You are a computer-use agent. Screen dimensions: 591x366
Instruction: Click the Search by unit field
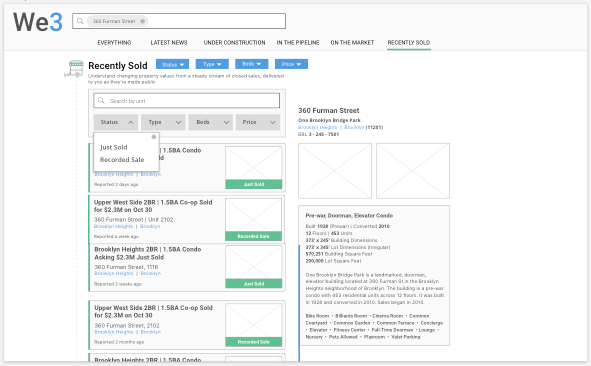coord(187,101)
